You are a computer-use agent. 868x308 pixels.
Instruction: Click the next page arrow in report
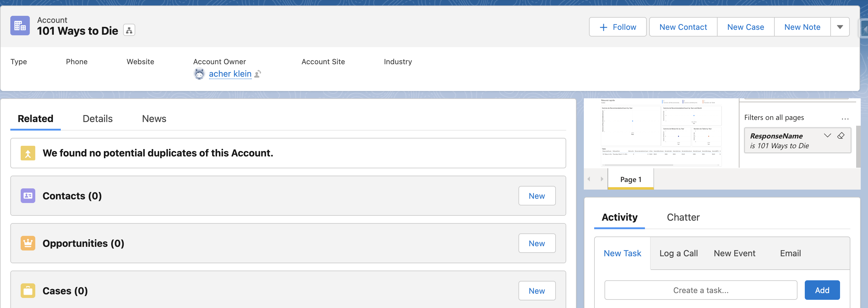tap(602, 179)
